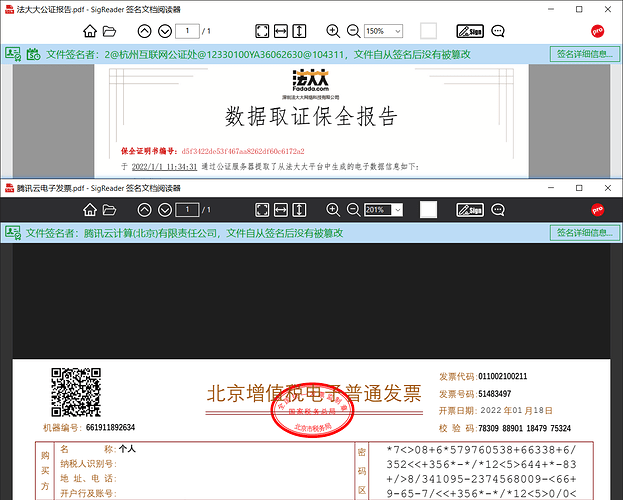Screen dimensions: 623x500
Task: Go to next page in top window
Action: click(165, 31)
